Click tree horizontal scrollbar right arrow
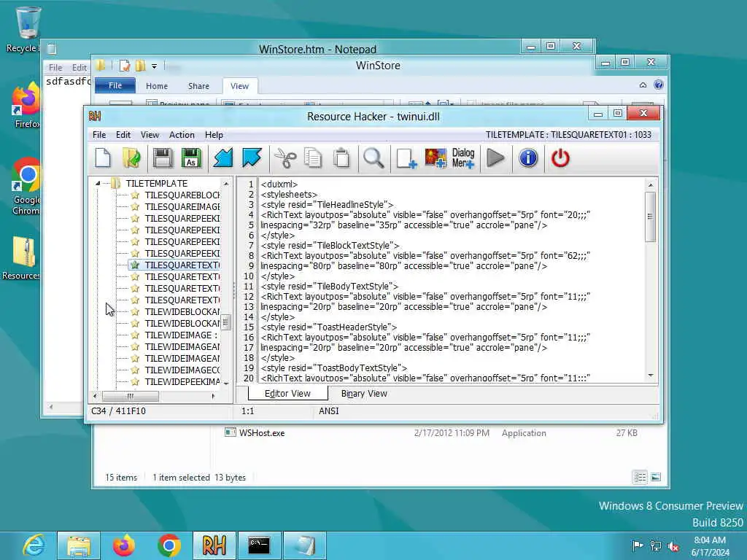The image size is (747, 560). (214, 396)
